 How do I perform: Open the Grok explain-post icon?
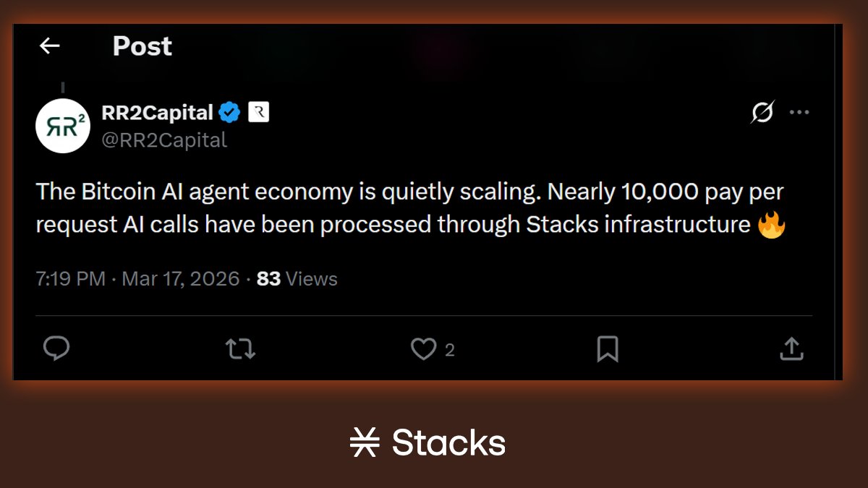762,113
